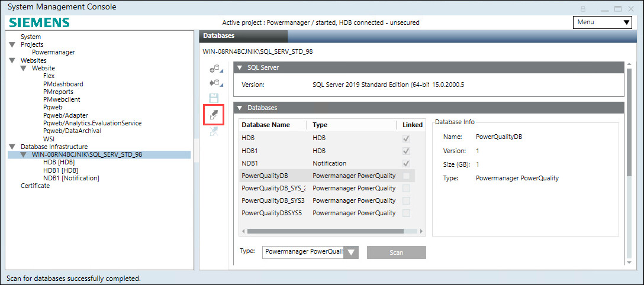This screenshot has width=644, height=285.
Task: Toggle Linked checkbox for NDB1 row
Action: [405, 163]
